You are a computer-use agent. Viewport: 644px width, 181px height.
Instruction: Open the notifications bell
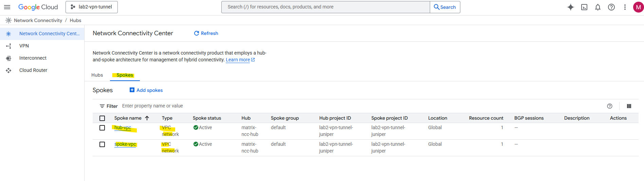[x=597, y=7]
